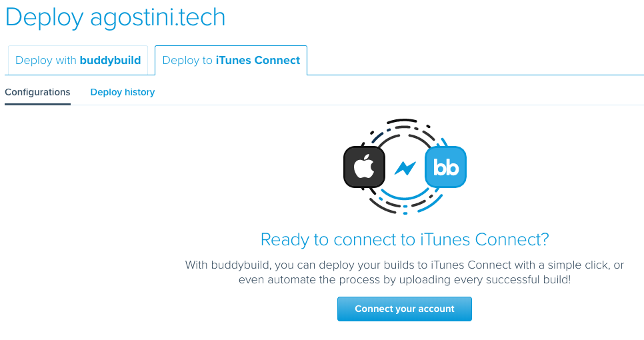Click the bold buddybuild word in the first tab
Image resolution: width=644 pixels, height=340 pixels.
(110, 61)
